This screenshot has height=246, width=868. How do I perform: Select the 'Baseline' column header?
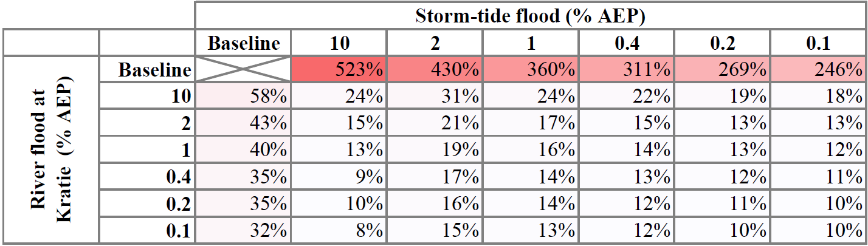[243, 44]
